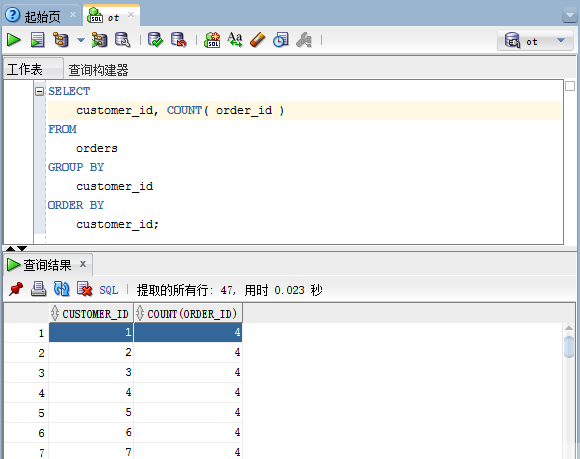580x459 pixels.
Task: Click the Rollback database icon
Action: pos(179,40)
